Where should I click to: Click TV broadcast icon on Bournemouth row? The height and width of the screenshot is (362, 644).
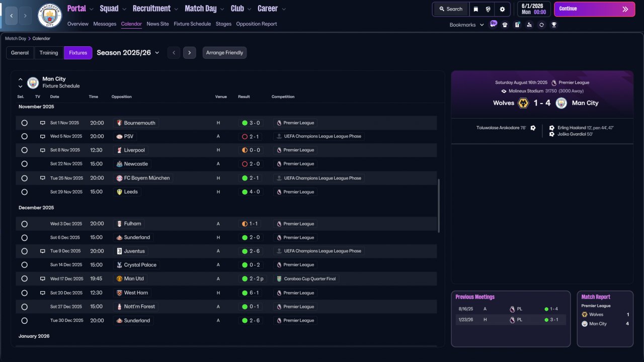pyautogui.click(x=43, y=123)
